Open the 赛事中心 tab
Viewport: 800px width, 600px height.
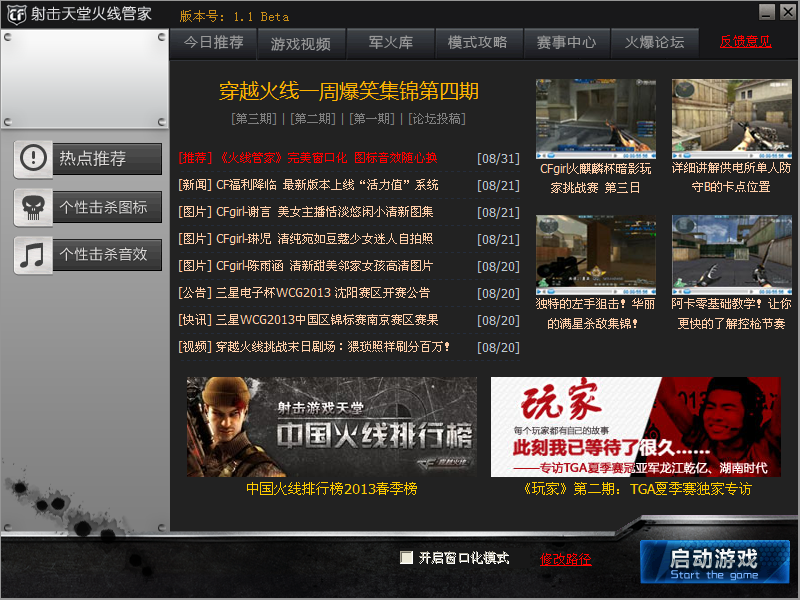566,43
